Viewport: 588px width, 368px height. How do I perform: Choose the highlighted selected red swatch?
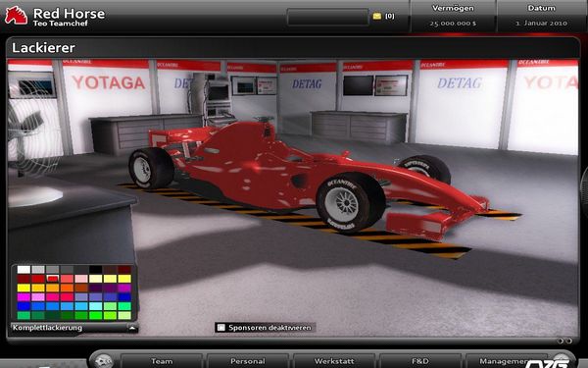point(53,279)
